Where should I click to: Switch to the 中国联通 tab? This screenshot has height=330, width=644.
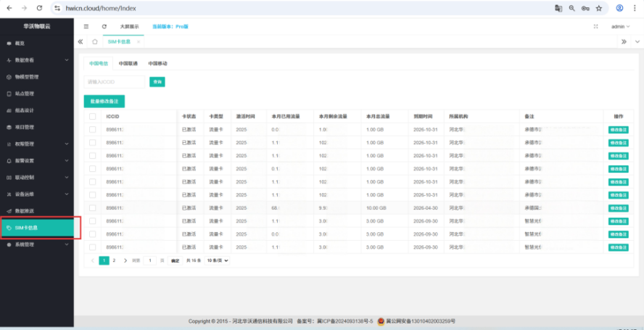[128, 64]
